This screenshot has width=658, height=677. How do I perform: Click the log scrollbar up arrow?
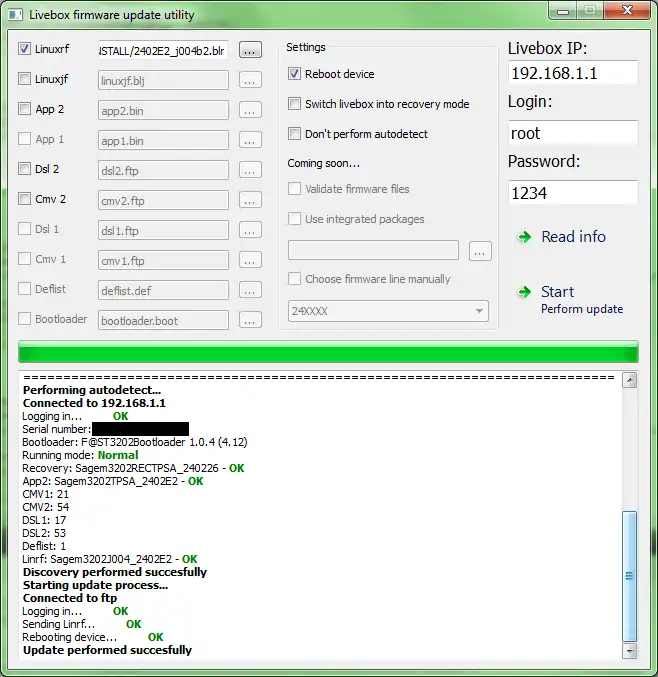click(x=630, y=380)
